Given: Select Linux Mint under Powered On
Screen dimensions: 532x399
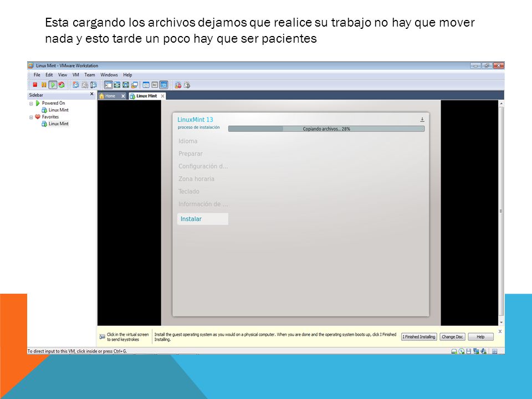Looking at the screenshot, I should [58, 110].
